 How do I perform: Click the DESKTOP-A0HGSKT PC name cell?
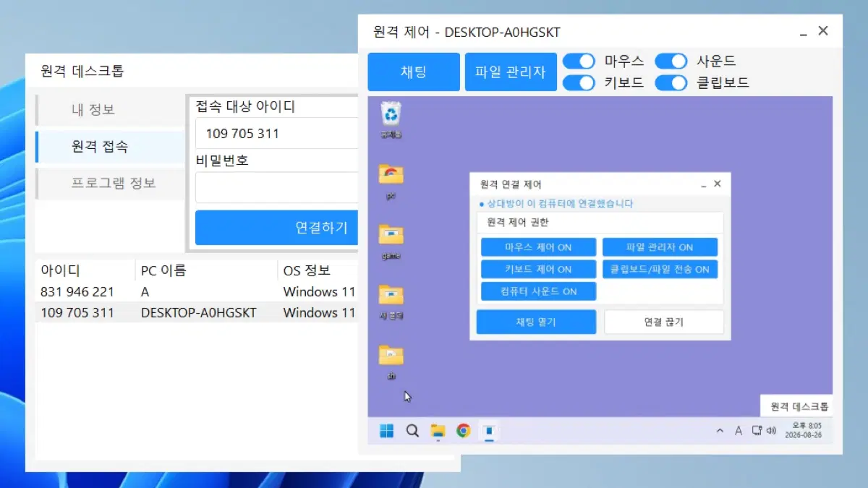pos(199,313)
